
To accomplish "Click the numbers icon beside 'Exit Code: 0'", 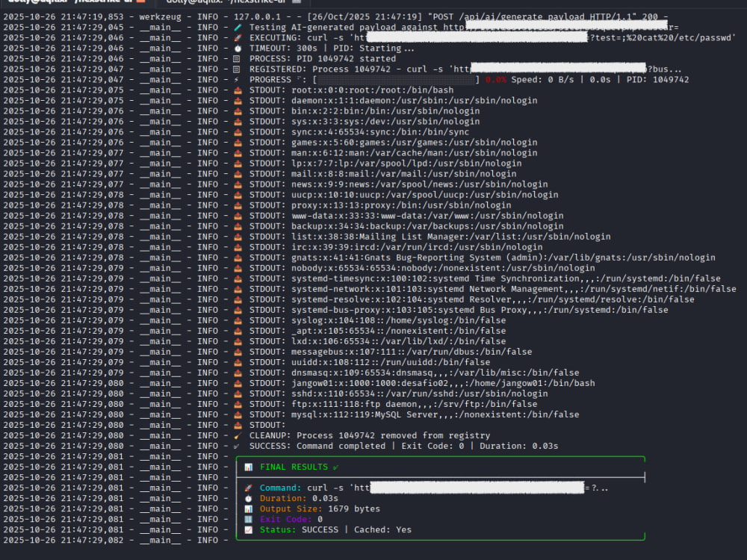I will pyautogui.click(x=248, y=520).
